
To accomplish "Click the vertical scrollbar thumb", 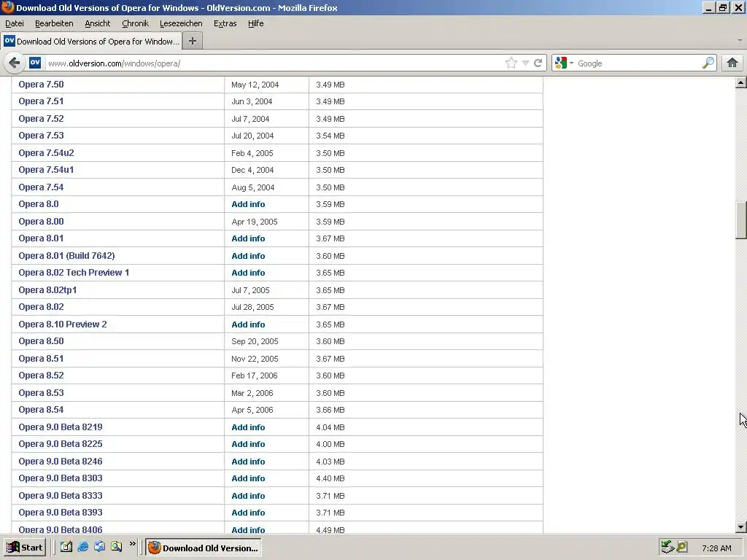I will pyautogui.click(x=741, y=220).
